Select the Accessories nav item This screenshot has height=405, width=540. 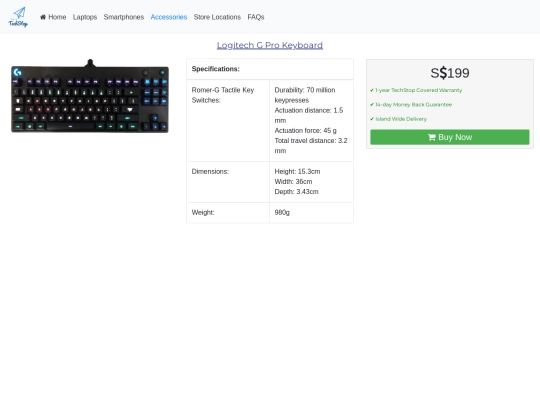coord(169,17)
